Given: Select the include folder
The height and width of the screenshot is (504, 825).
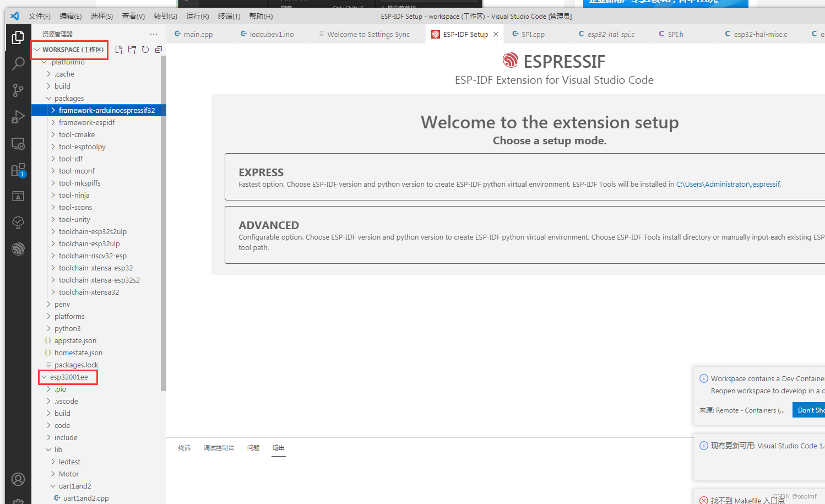Looking at the screenshot, I should 99,437.
